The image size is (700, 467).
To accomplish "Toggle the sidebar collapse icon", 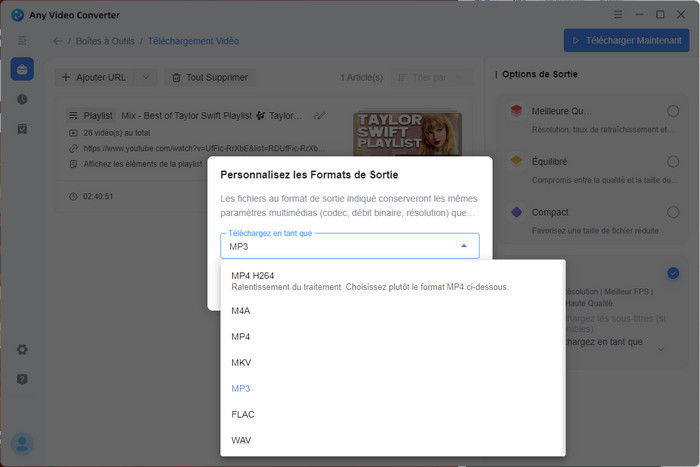I will [x=22, y=41].
